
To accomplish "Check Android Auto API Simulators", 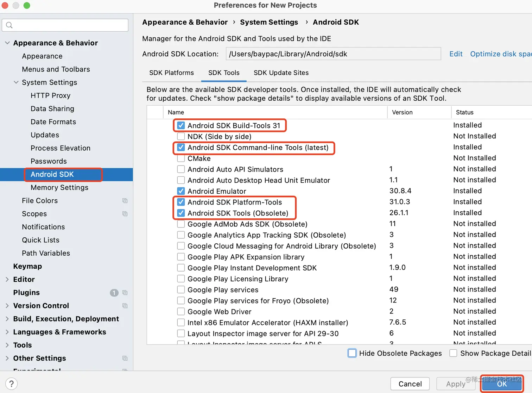I will click(x=181, y=169).
